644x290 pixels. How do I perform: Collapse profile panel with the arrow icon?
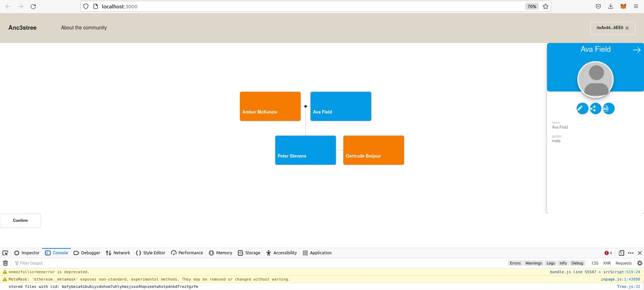tap(636, 50)
